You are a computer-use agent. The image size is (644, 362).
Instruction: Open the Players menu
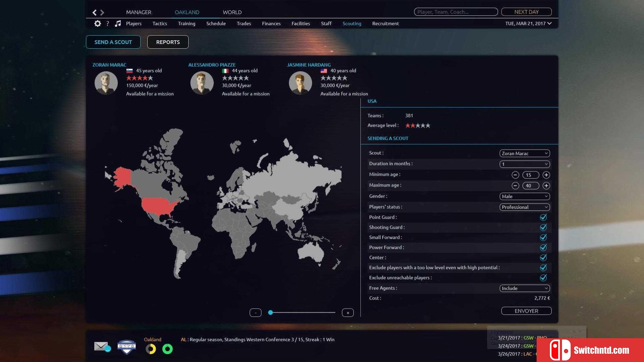pos(134,23)
